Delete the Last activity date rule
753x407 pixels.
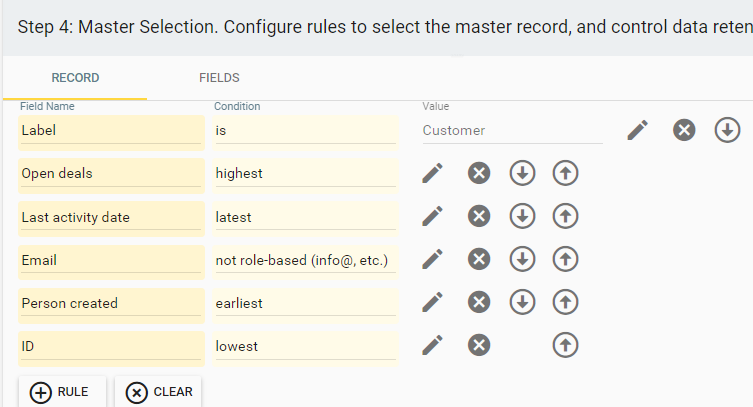479,216
